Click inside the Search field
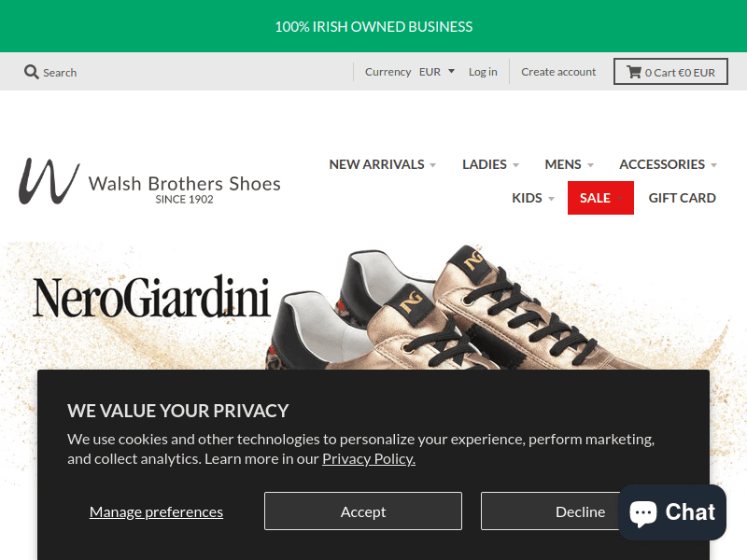This screenshot has width=747, height=560. (x=61, y=71)
